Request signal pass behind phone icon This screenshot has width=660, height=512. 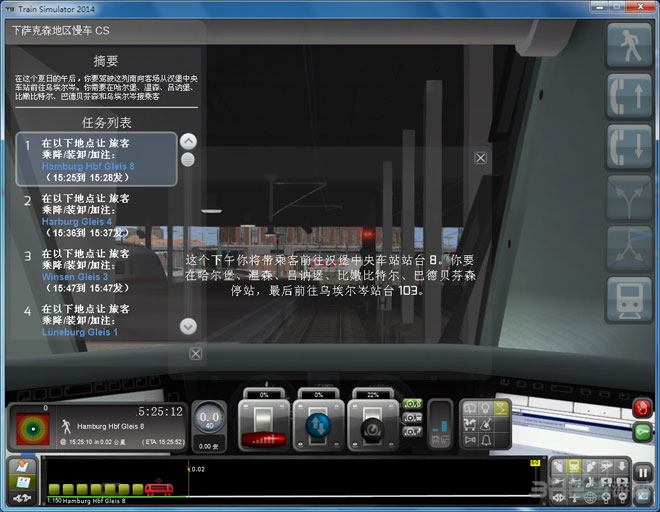629,147
